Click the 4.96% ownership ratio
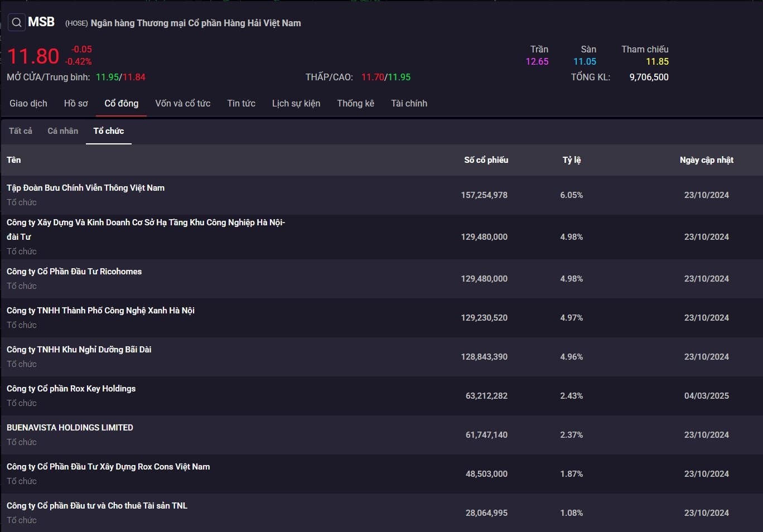 coord(572,357)
